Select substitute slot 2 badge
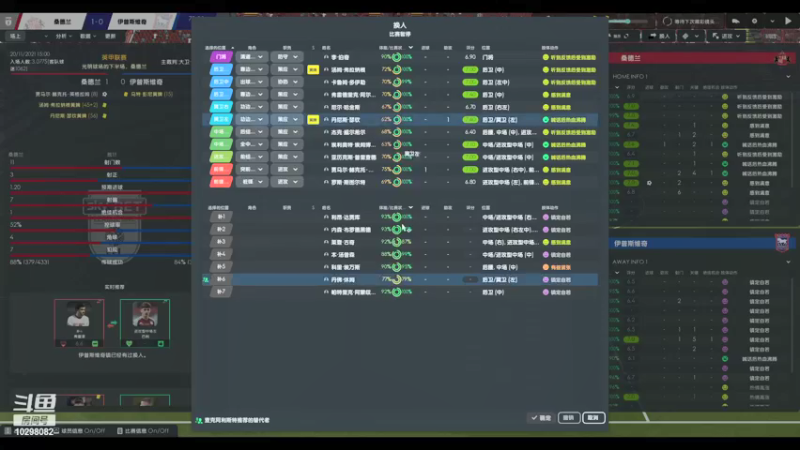The width and height of the screenshot is (800, 450). [x=221, y=229]
